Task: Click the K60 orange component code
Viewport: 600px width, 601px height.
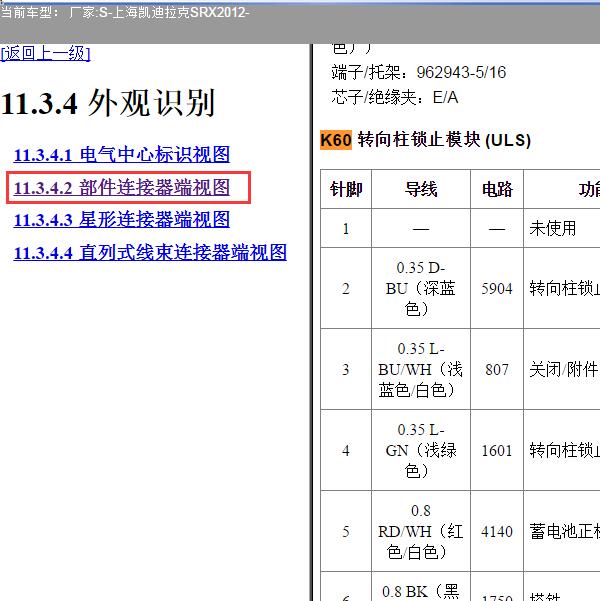Action: (336, 140)
